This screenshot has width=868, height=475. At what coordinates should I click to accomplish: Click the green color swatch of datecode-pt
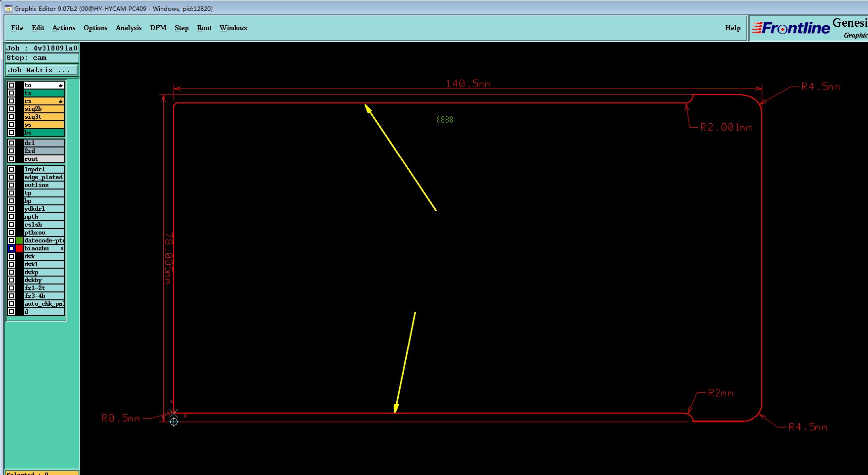pyautogui.click(x=19, y=240)
